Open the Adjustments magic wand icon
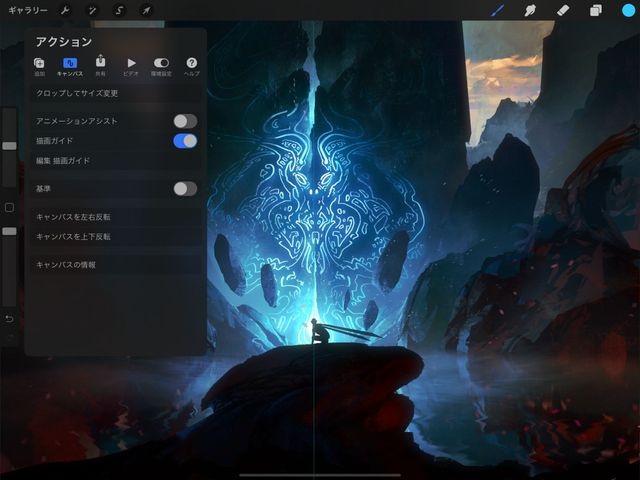This screenshot has width=640, height=480. 92,10
